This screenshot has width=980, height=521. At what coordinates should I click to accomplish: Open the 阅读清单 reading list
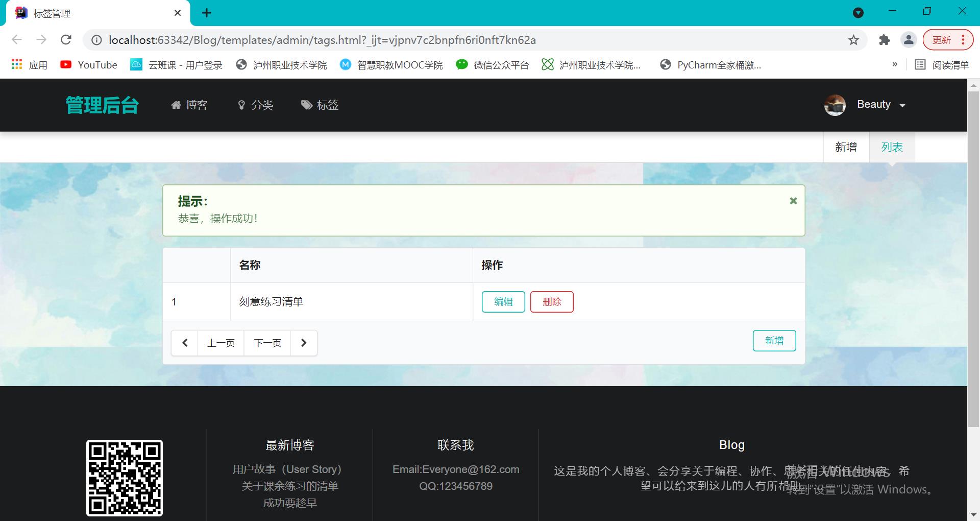coord(942,65)
